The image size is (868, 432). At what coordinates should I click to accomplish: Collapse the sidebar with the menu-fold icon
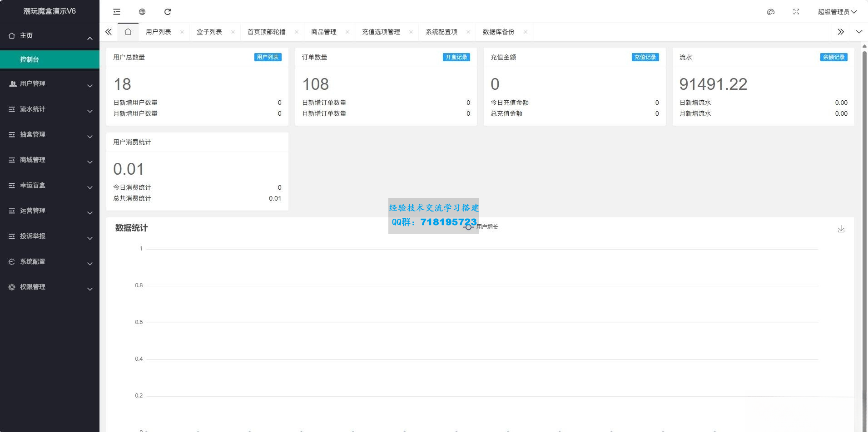click(117, 12)
